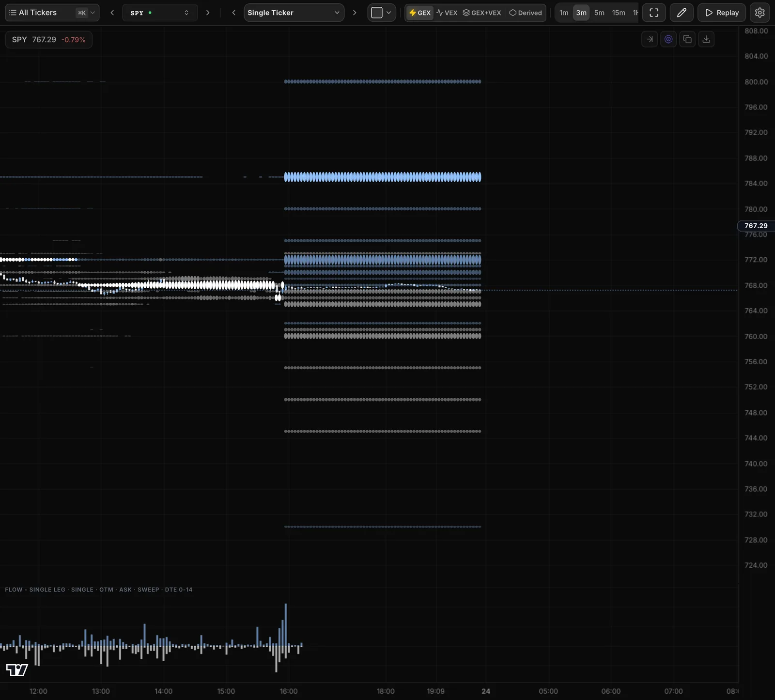
Task: Select the 15m timeframe
Action: tap(619, 13)
